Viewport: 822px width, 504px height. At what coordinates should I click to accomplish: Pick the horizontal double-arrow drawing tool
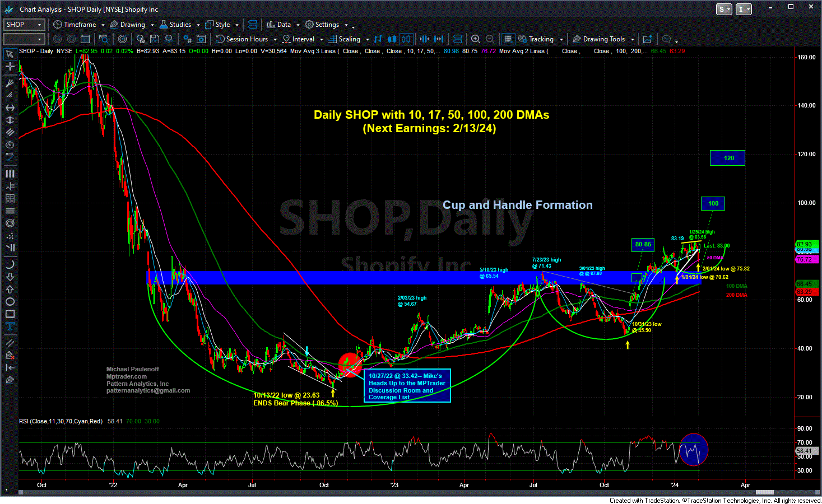10,108
